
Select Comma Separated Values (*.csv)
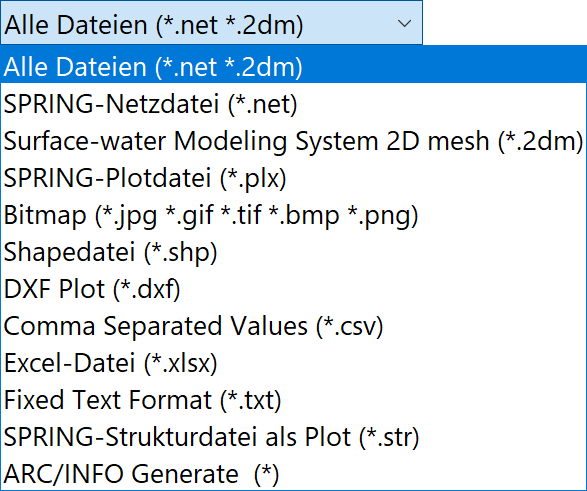[x=294, y=326]
